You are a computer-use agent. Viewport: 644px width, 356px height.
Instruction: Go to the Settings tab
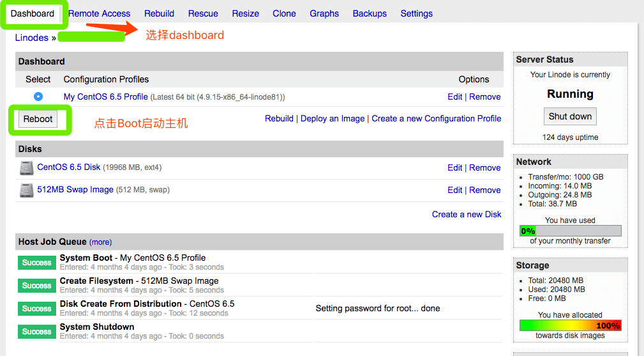point(416,13)
